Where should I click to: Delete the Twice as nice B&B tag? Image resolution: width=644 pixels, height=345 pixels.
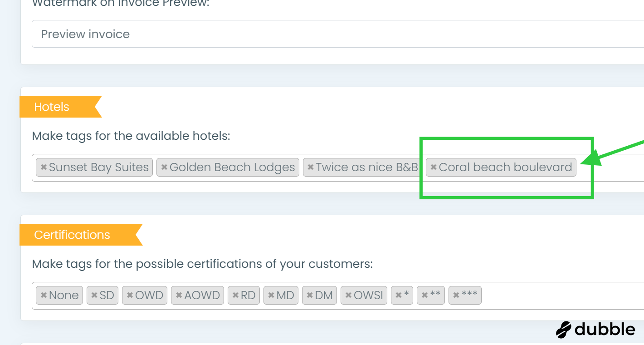pos(311,168)
